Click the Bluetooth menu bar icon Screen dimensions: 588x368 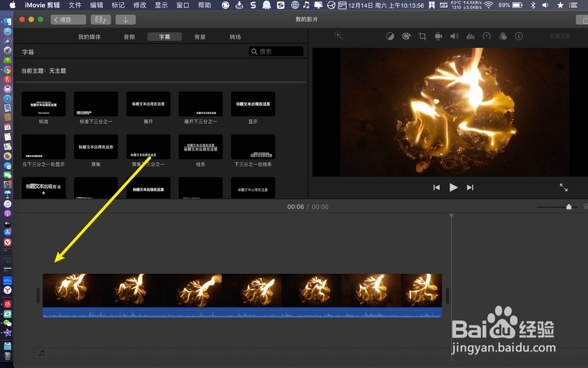coord(533,5)
